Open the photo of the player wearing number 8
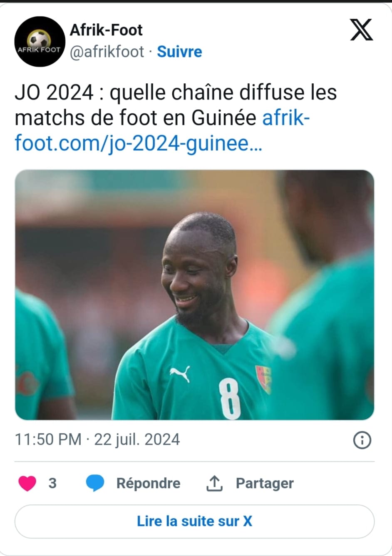The image size is (392, 556). click(195, 295)
